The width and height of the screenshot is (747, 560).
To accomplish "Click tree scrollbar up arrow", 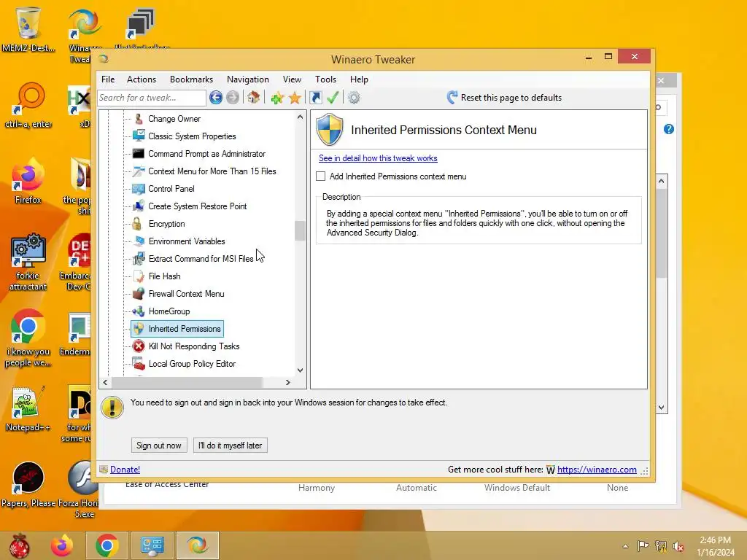I will 300,117.
